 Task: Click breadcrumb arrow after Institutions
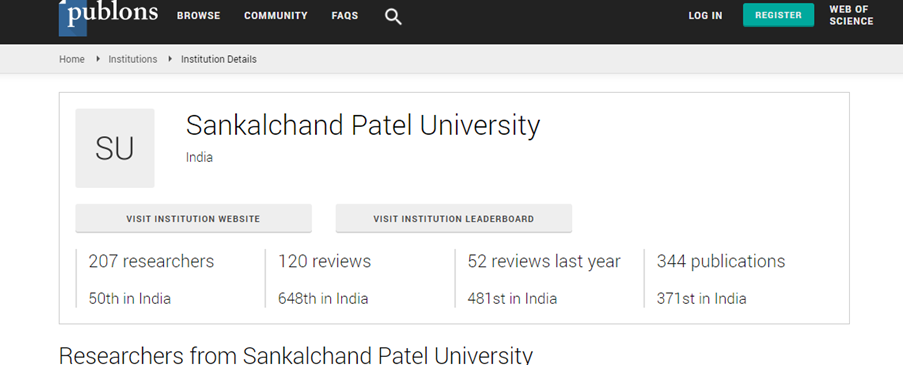point(170,59)
